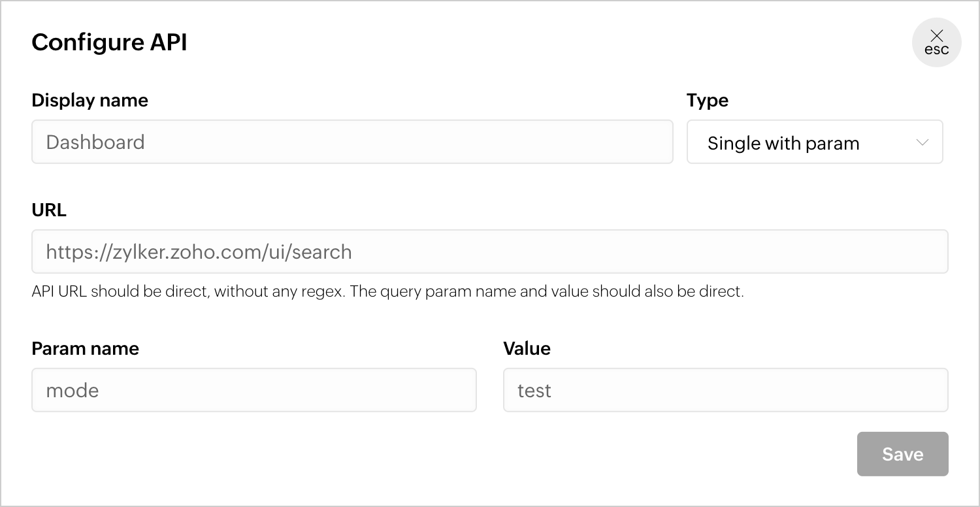The image size is (980, 507).
Task: Click the esc label in the round button
Action: (x=937, y=50)
